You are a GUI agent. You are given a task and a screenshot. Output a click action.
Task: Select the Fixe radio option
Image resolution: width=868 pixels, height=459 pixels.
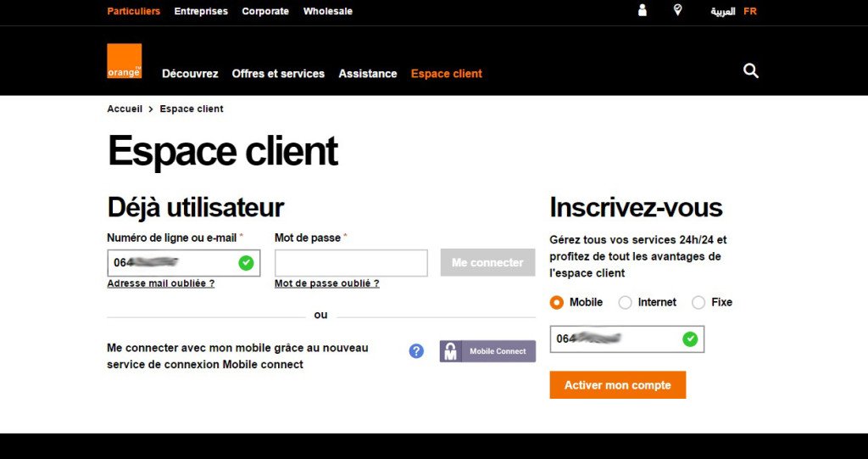coord(698,303)
